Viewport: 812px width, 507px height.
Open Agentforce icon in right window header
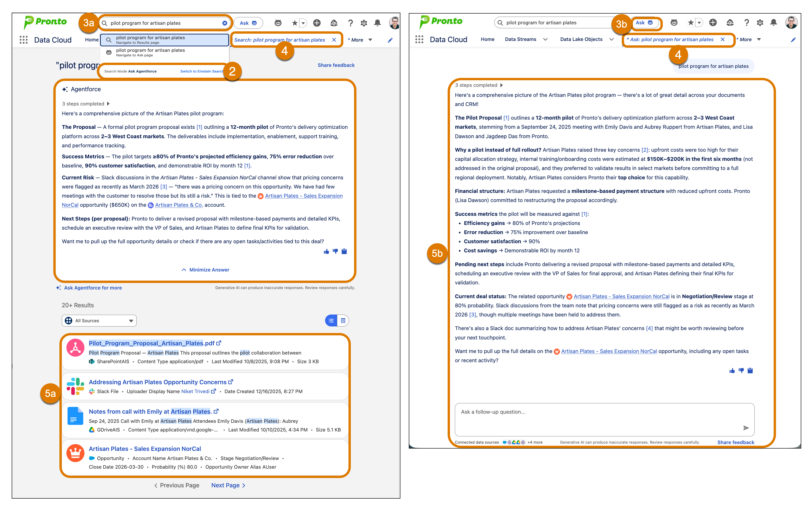(674, 22)
